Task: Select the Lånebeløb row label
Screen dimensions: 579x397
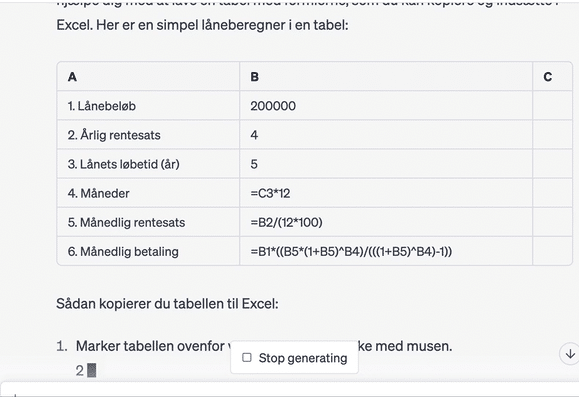Action: (x=102, y=106)
